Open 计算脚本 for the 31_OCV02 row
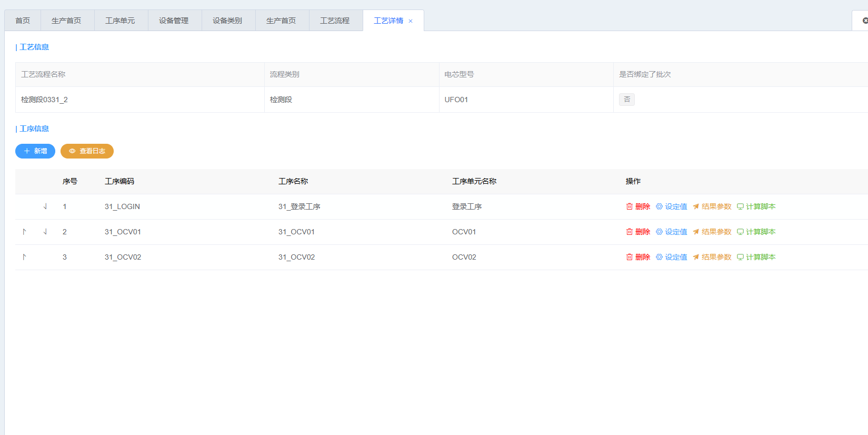Image resolution: width=868 pixels, height=435 pixels. click(x=756, y=257)
